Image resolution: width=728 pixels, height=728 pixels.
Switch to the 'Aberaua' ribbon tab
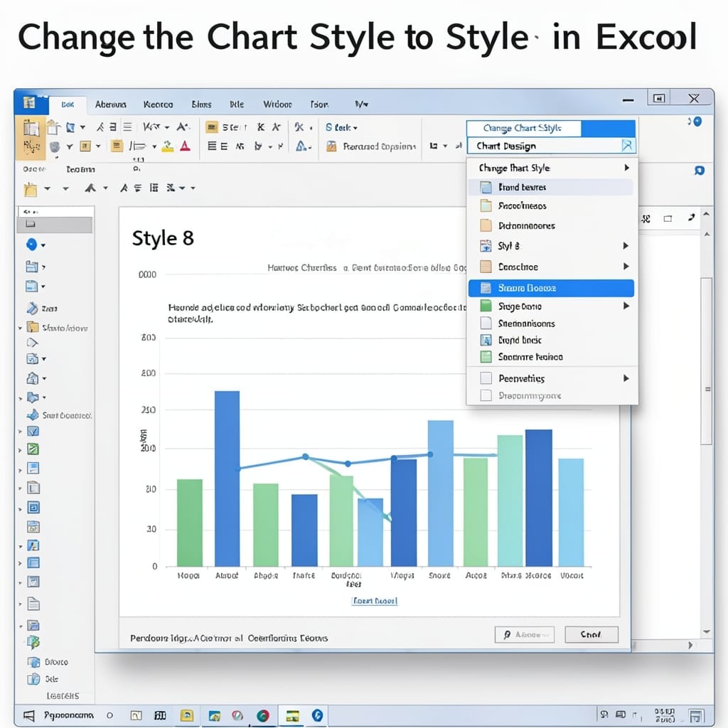tap(110, 105)
